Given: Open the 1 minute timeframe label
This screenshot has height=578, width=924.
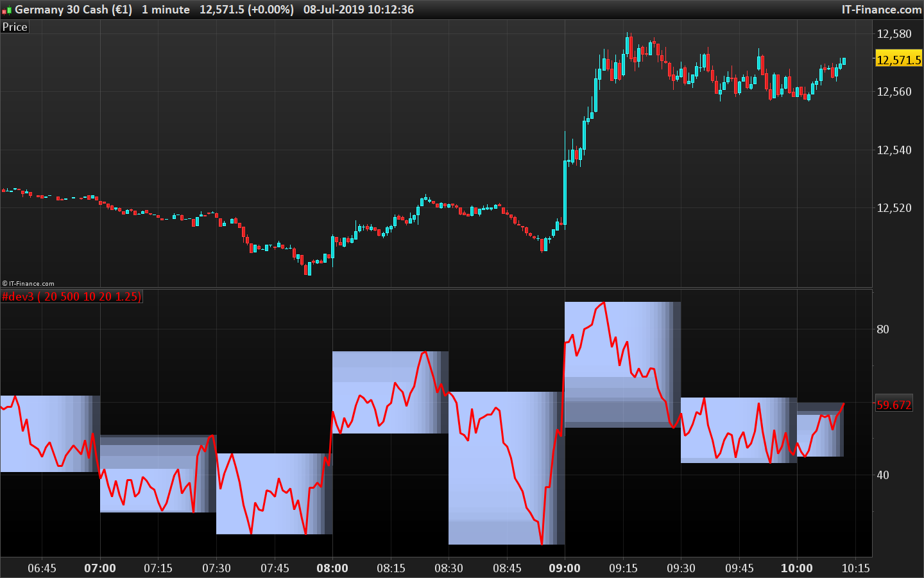Looking at the screenshot, I should tap(166, 10).
